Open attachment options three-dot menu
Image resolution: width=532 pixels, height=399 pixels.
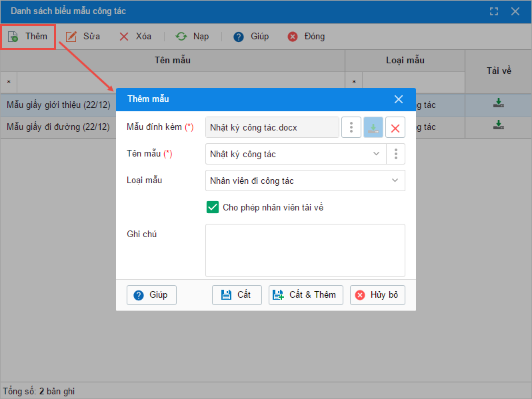click(x=351, y=127)
